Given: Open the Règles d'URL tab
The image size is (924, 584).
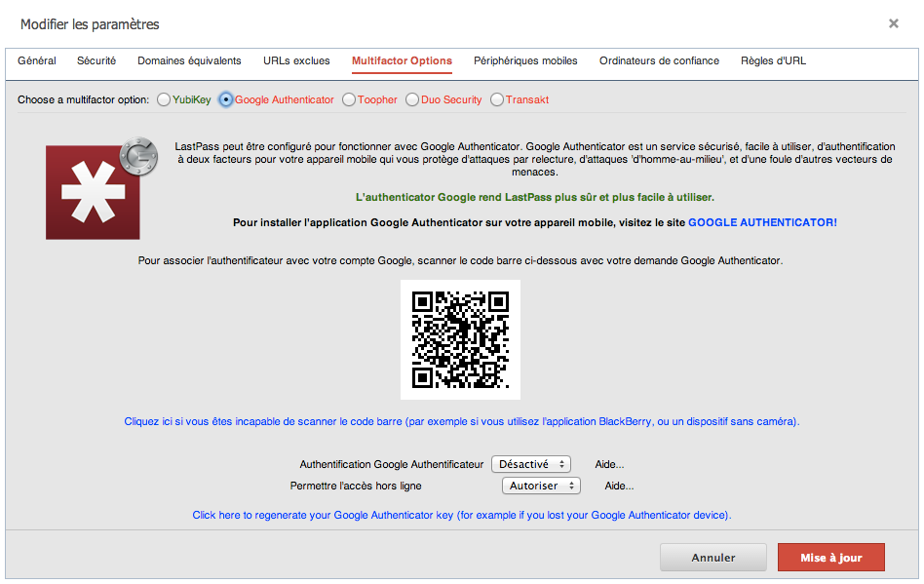Looking at the screenshot, I should 773,60.
